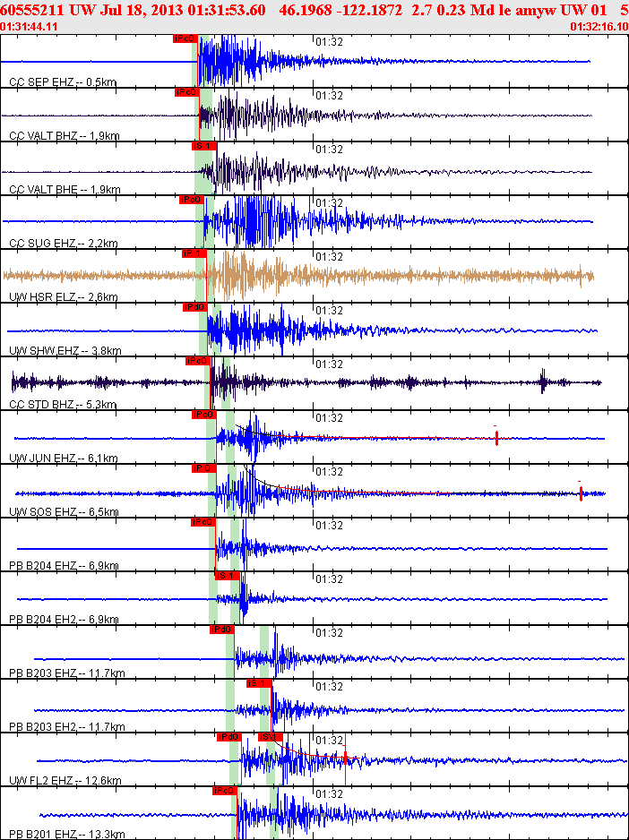
Task: Select station label PB B204 EH2 -- 6.9km
Action: click(x=64, y=620)
